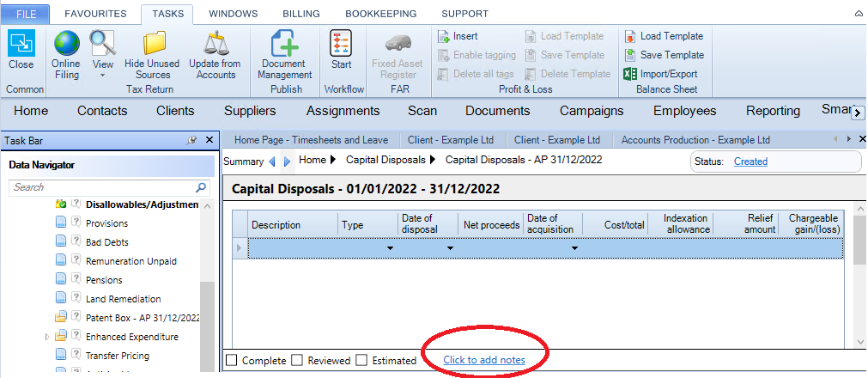Click Load Template in Balance Sheet group
Screen dimensions: 868x378
[664, 37]
